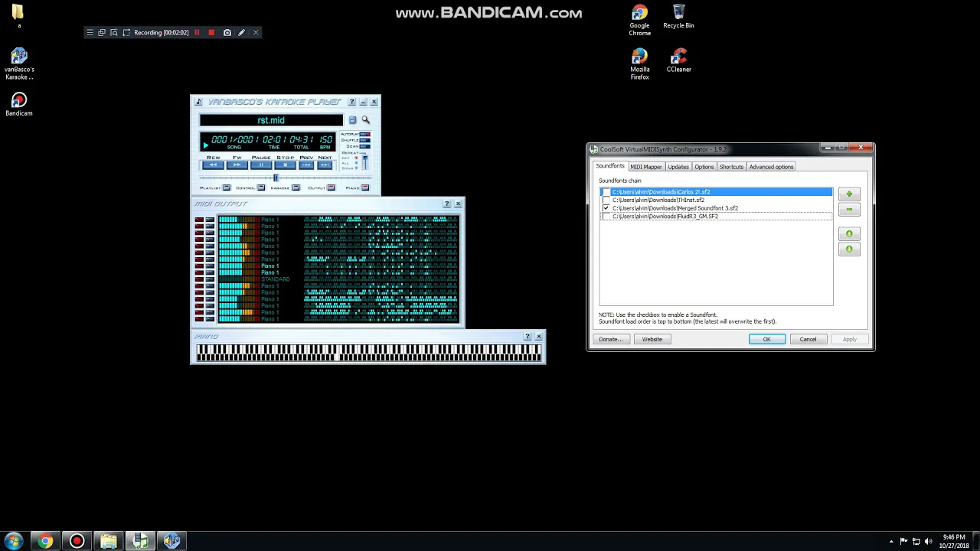Click Cancel in VirtualMIDISynth Configurator
This screenshot has height=551, width=980.
[808, 339]
